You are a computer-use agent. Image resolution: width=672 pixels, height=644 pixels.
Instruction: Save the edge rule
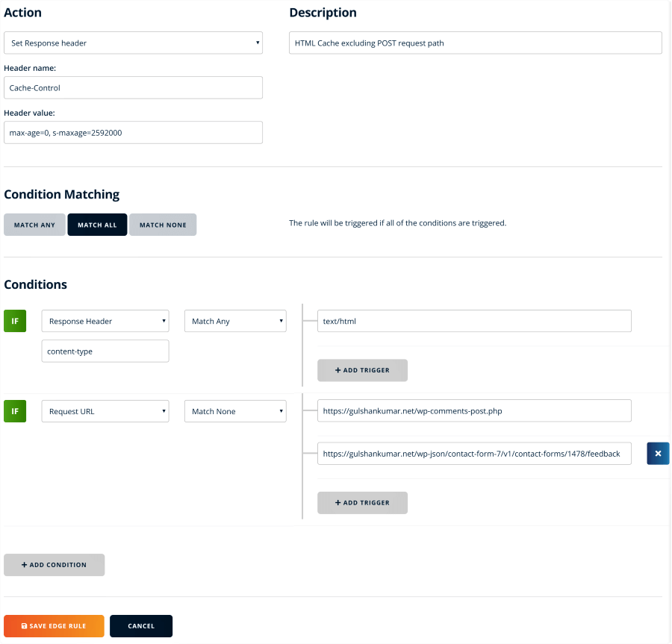(54, 626)
